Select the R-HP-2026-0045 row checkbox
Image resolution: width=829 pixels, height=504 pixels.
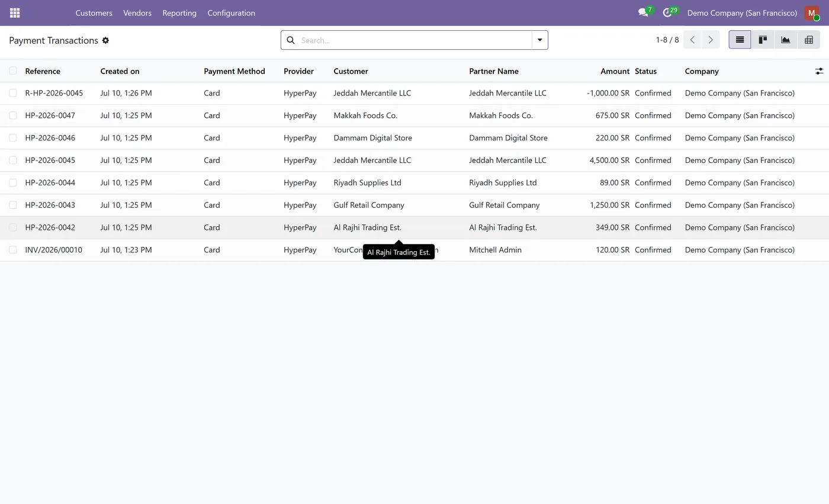click(x=13, y=93)
